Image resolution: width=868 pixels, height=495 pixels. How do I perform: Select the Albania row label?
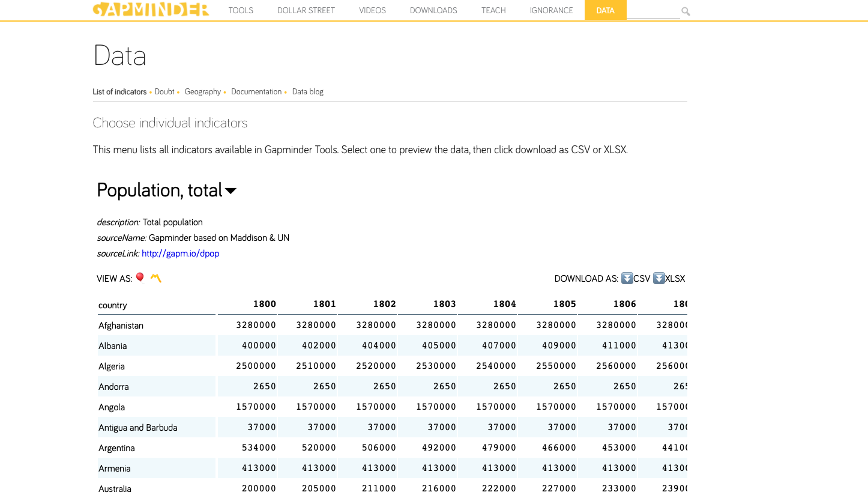(113, 346)
